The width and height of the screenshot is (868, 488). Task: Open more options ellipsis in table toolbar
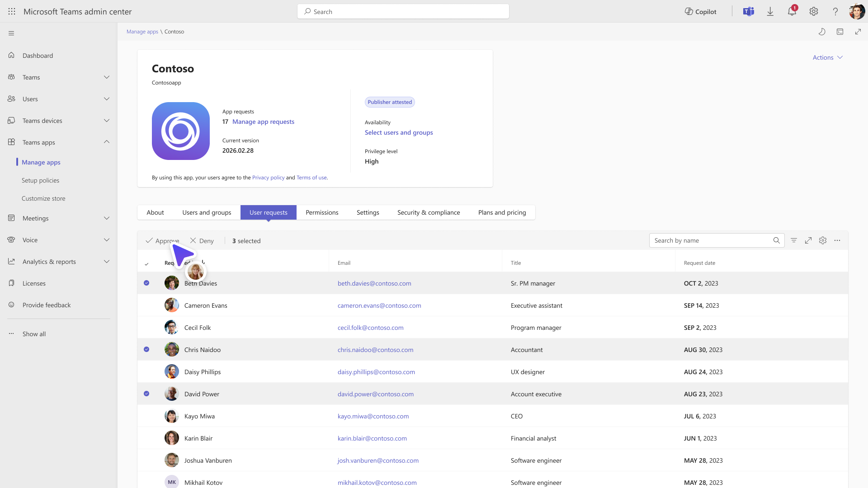pos(837,240)
